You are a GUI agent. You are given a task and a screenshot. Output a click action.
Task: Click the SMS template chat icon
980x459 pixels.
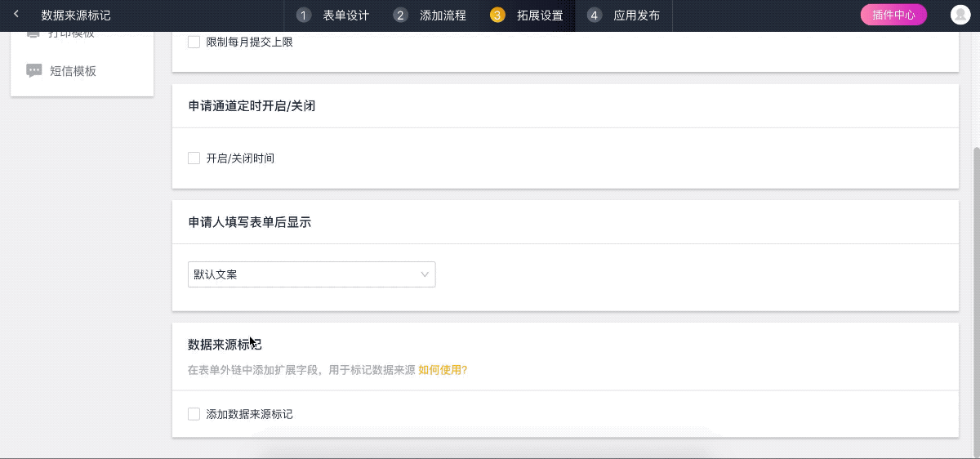(34, 71)
